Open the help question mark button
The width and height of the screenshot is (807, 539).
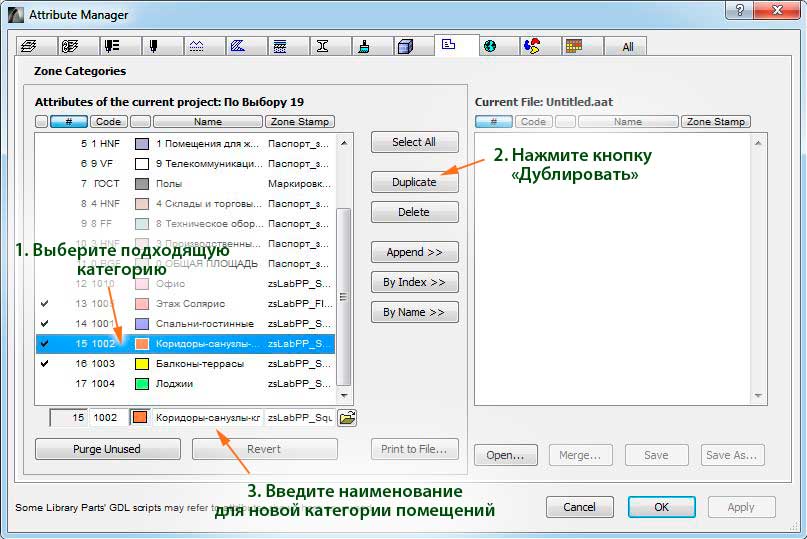[x=740, y=9]
